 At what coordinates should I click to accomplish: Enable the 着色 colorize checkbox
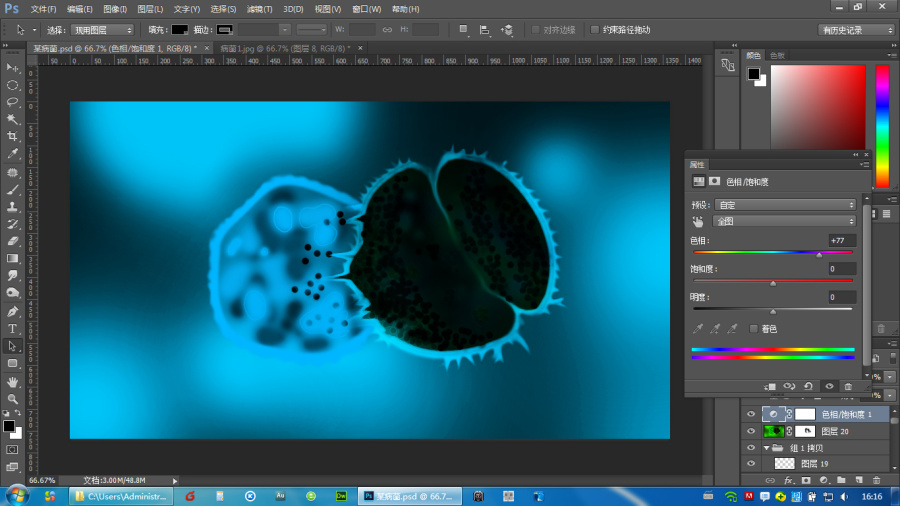(754, 329)
